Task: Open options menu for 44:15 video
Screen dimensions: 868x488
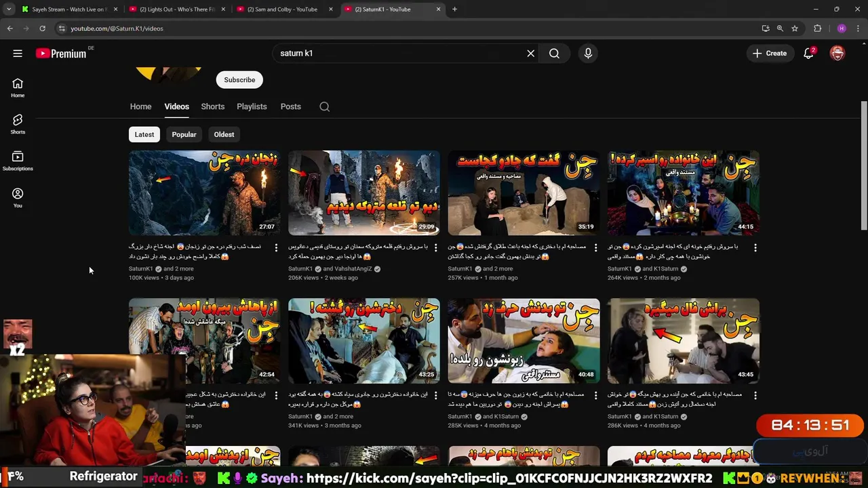Action: tap(755, 248)
